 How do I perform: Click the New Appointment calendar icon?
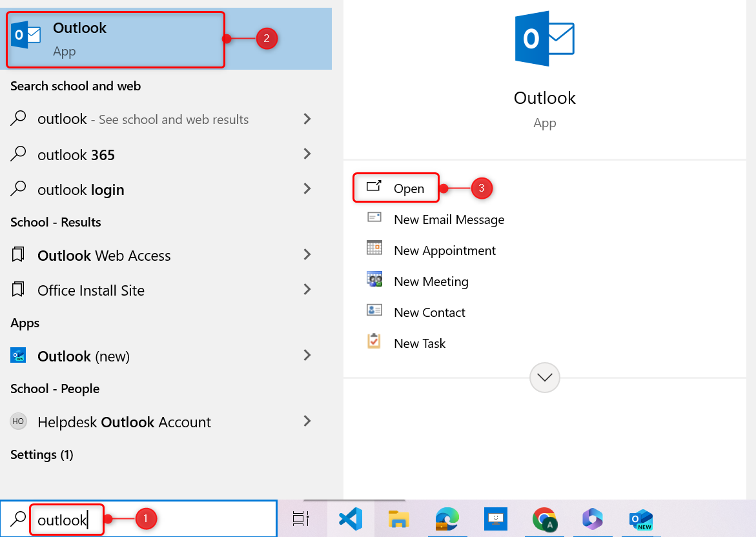coord(374,248)
